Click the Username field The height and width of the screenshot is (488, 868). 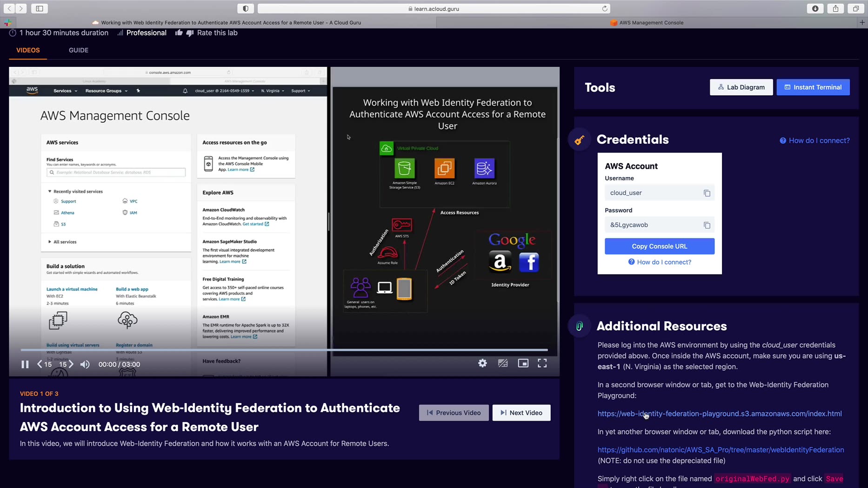(660, 193)
